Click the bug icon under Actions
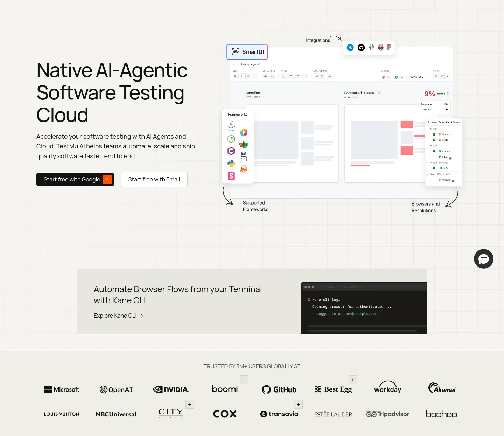 [291, 76]
